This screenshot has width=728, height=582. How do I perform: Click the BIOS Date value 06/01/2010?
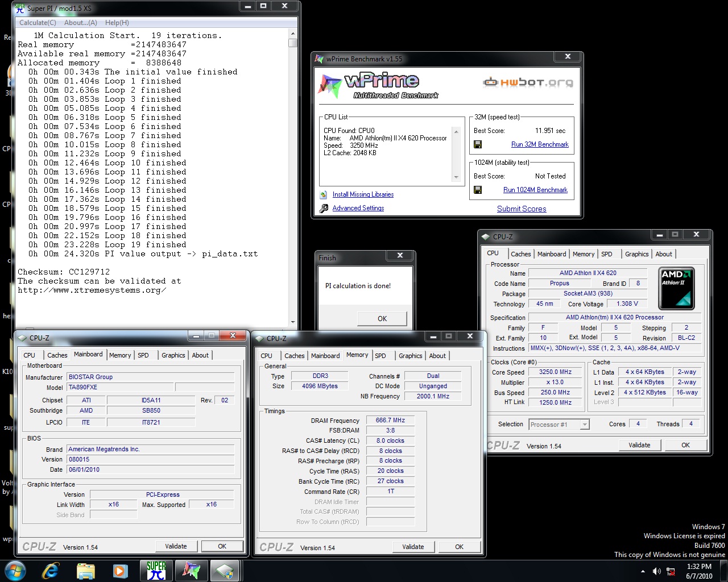tap(151, 469)
